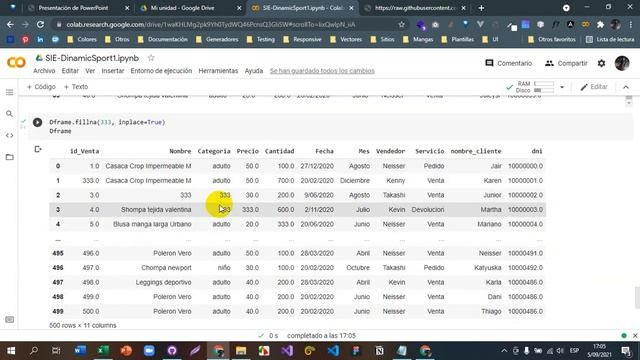Open the Chrome extensions puzzle icon
The width and height of the screenshot is (640, 360).
[x=600, y=24]
